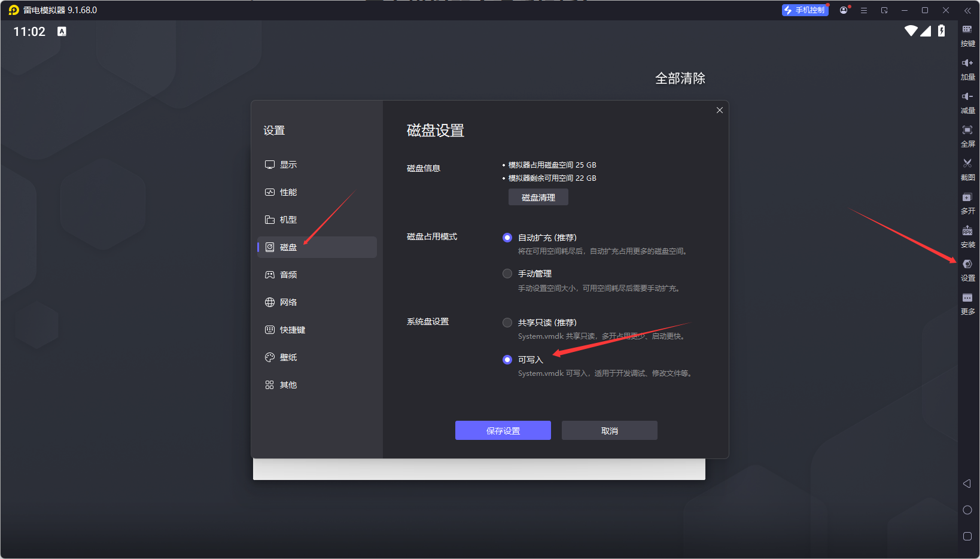Select 可写入 writable system disk radio
Image resolution: width=980 pixels, height=559 pixels.
pos(507,360)
